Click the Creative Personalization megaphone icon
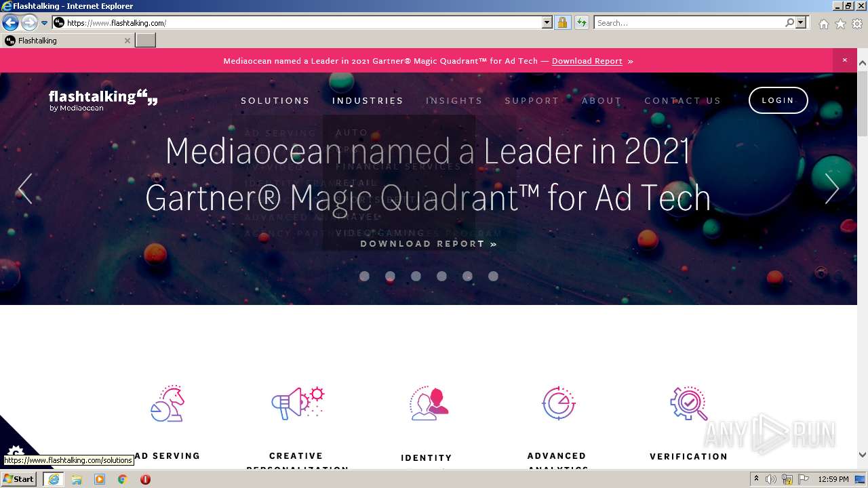 (297, 403)
